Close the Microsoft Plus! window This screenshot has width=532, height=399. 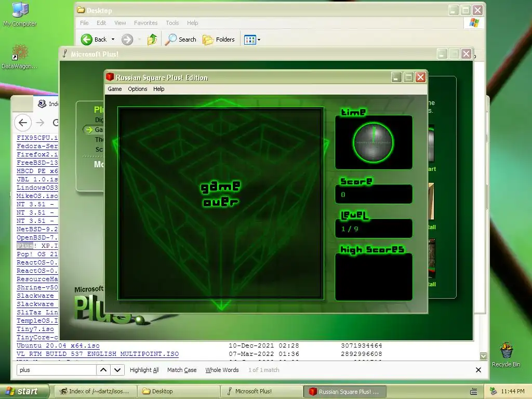coord(466,54)
